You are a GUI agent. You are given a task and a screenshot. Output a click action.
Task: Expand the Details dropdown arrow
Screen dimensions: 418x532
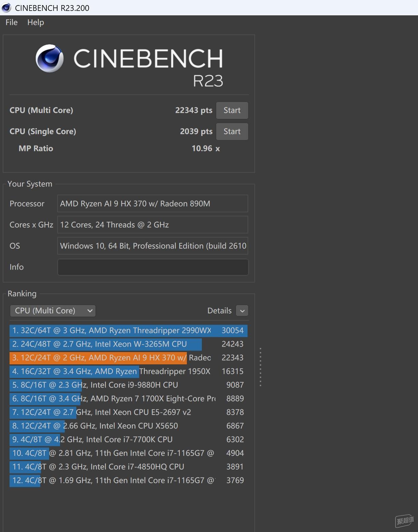tap(242, 311)
